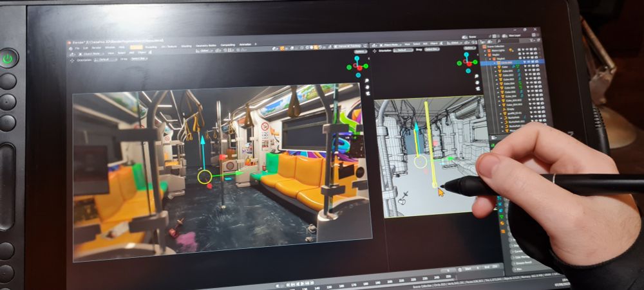Expand Grease Pencil panel in properties

tap(523, 263)
